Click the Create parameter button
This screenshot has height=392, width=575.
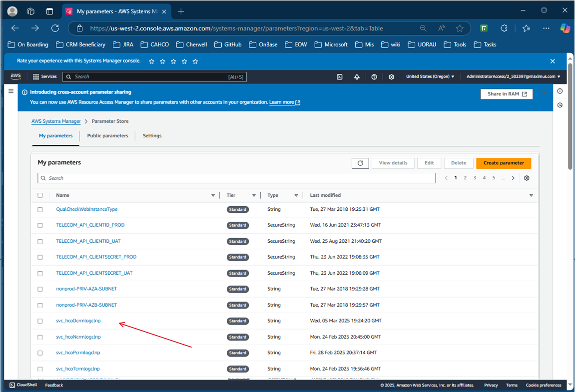pyautogui.click(x=504, y=163)
